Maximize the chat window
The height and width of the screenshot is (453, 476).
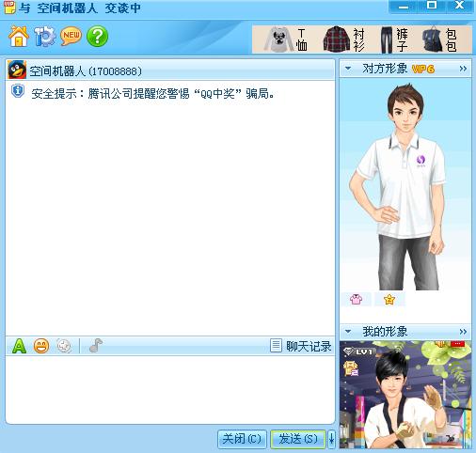[432, 6]
